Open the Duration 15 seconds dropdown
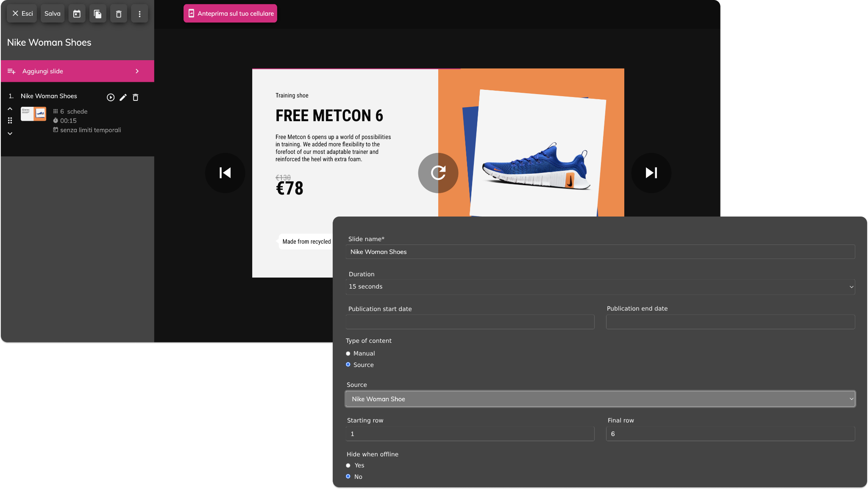868x489 pixels. [600, 287]
